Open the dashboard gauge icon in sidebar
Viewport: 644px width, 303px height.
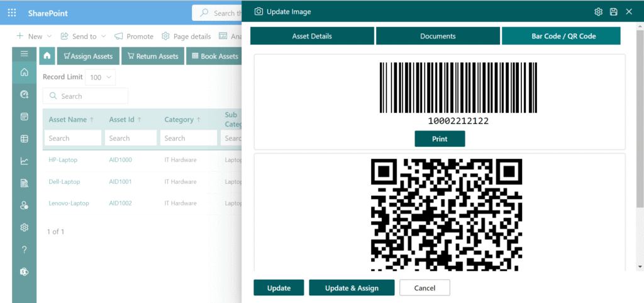[x=25, y=94]
